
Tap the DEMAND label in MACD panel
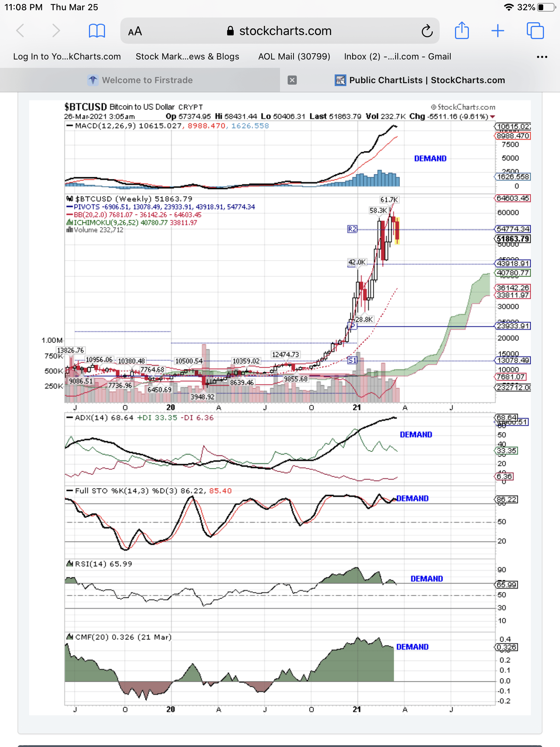click(430, 159)
